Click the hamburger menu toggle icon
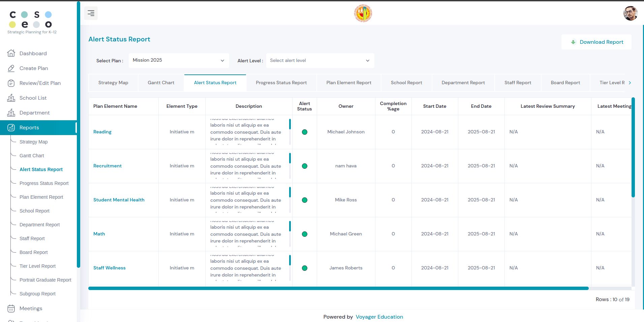The image size is (644, 322). 91,13
